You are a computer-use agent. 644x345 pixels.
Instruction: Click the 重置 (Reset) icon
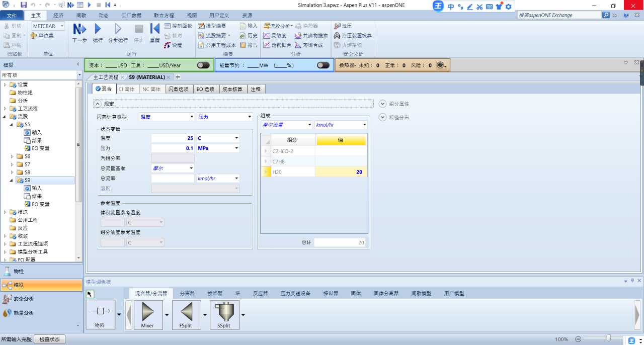(155, 29)
